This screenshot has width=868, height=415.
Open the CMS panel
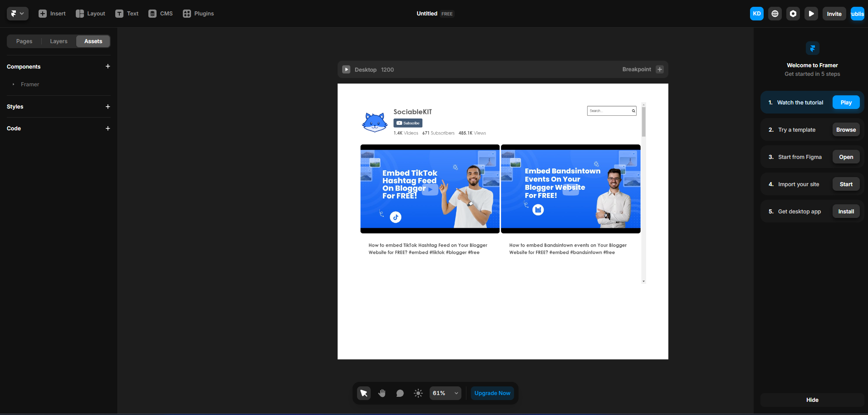point(161,14)
